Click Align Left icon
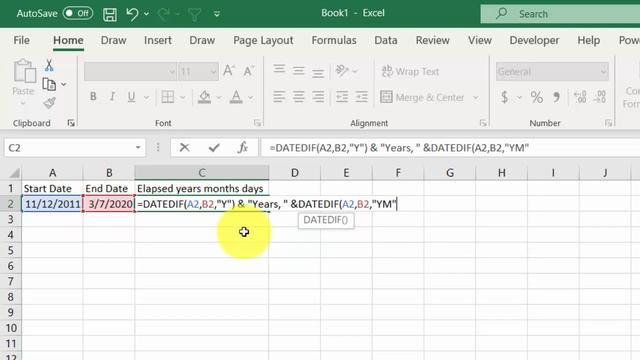 tap(279, 97)
